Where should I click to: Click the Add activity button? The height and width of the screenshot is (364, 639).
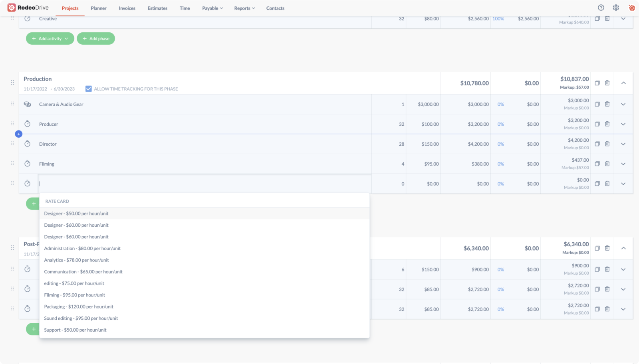50,39
